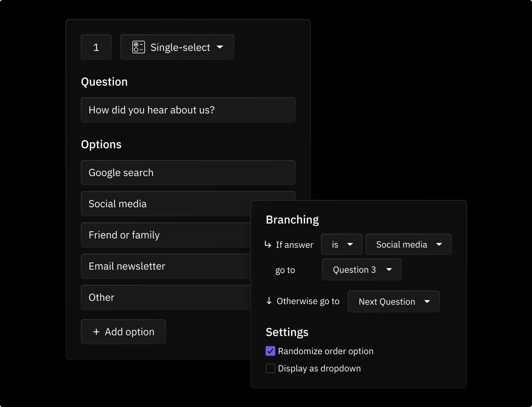This screenshot has height=407, width=532.
Task: Click the single-select type icon
Action: click(139, 47)
